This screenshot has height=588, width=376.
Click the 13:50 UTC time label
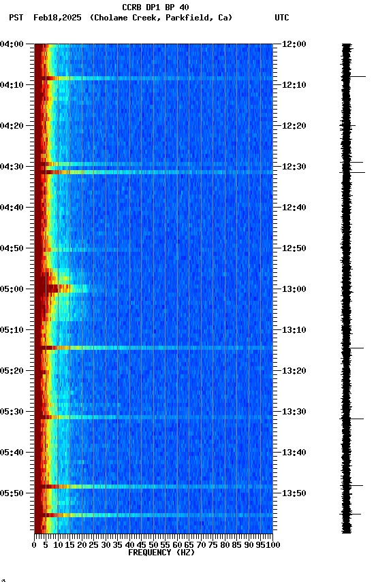(x=294, y=493)
